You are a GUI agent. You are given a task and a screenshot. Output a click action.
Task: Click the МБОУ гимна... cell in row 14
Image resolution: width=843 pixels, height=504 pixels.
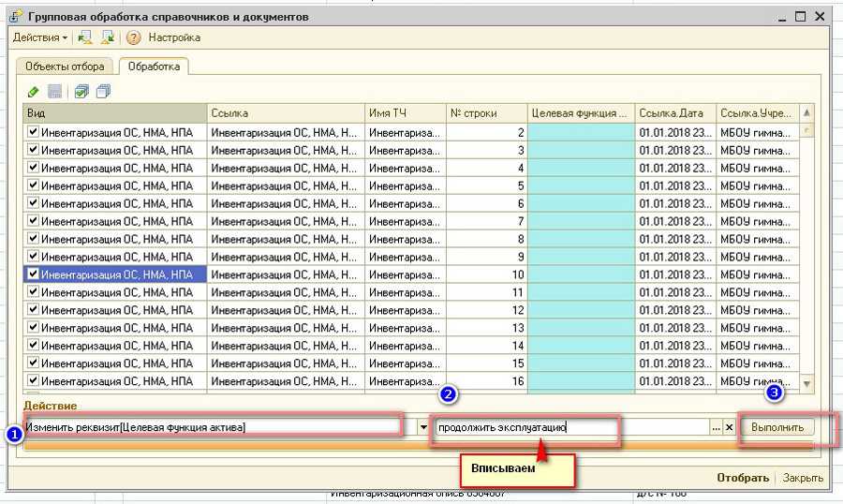click(x=758, y=346)
